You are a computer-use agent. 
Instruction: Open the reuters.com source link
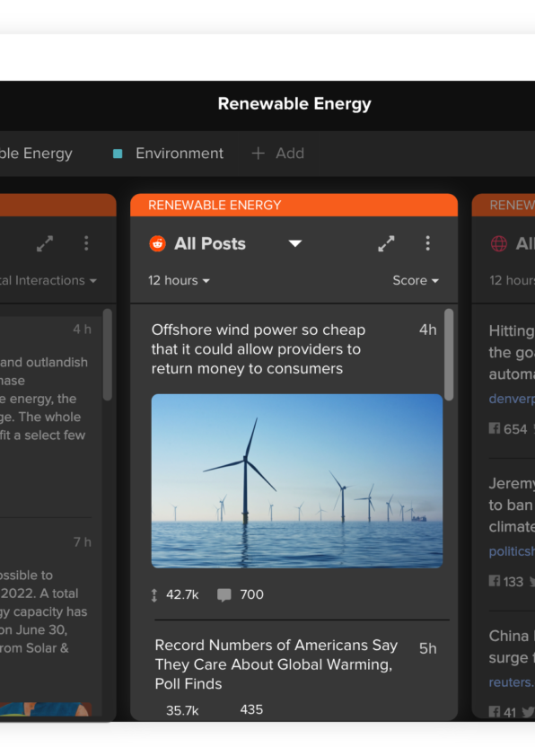tap(509, 682)
